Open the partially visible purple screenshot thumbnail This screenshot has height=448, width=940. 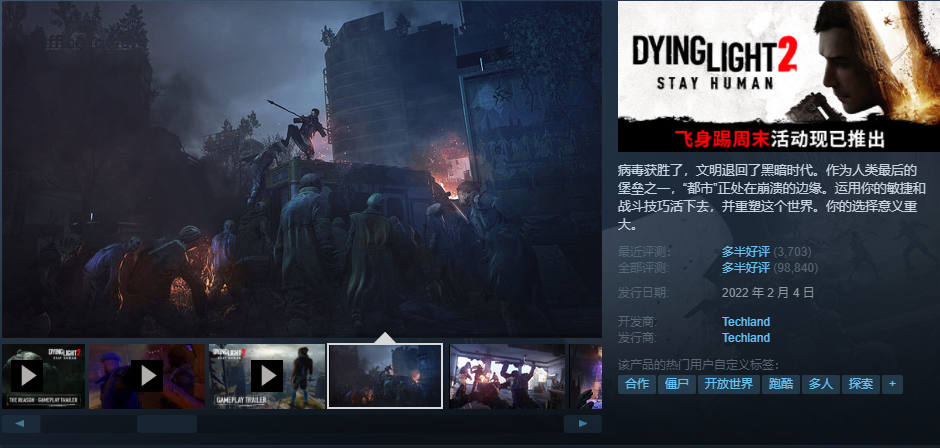coord(585,376)
